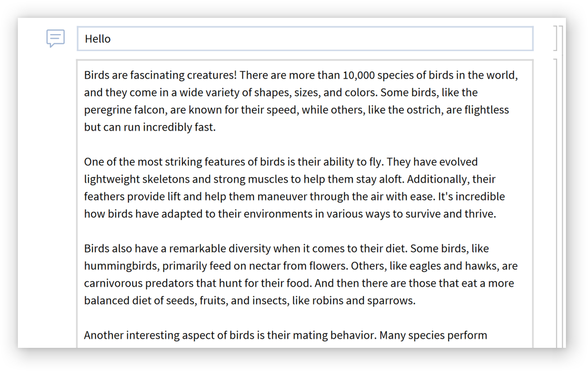
Task: Click the chat bubble icon beside Hello
Action: [x=55, y=38]
